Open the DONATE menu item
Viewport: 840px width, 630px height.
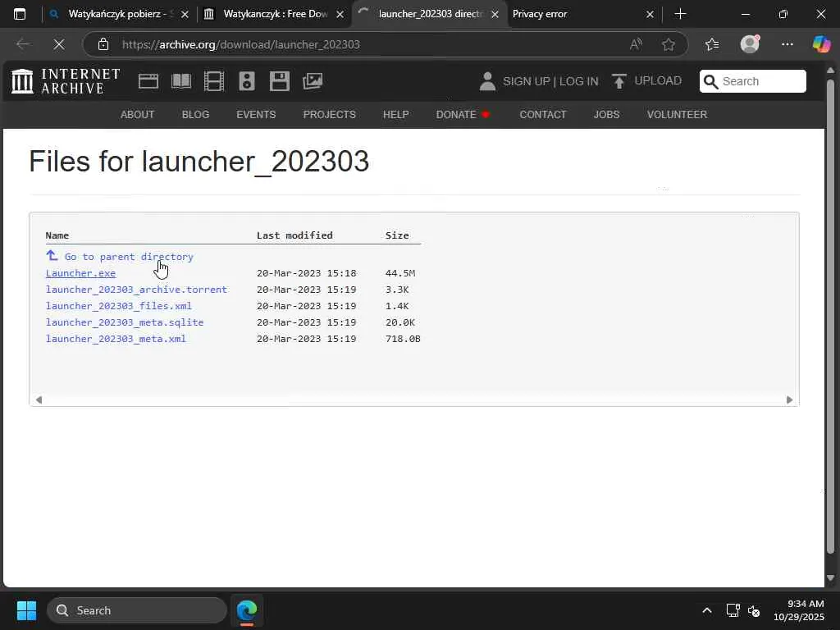[463, 115]
